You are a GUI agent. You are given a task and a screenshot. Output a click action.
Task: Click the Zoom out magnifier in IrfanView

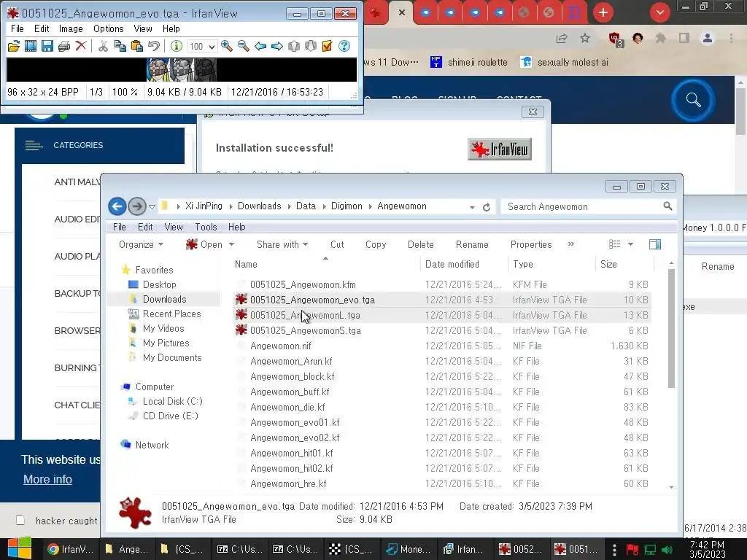(244, 46)
